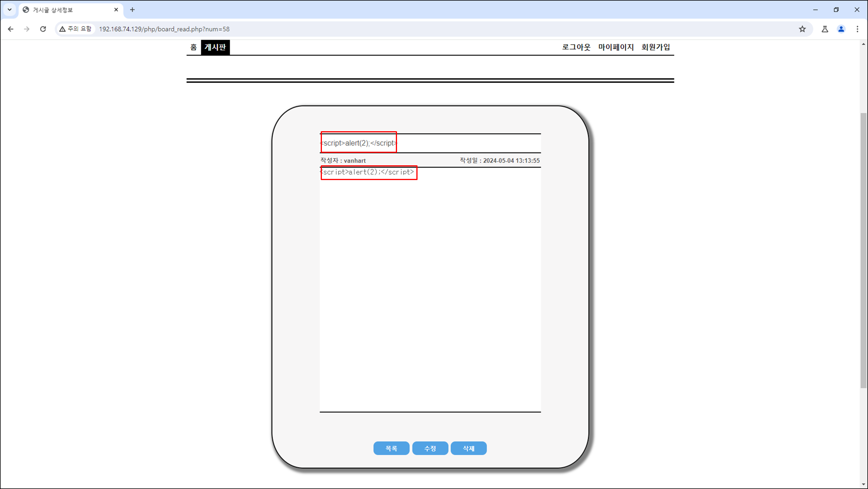This screenshot has height=489, width=868.
Task: Minimize the Chrome window
Action: (x=815, y=10)
